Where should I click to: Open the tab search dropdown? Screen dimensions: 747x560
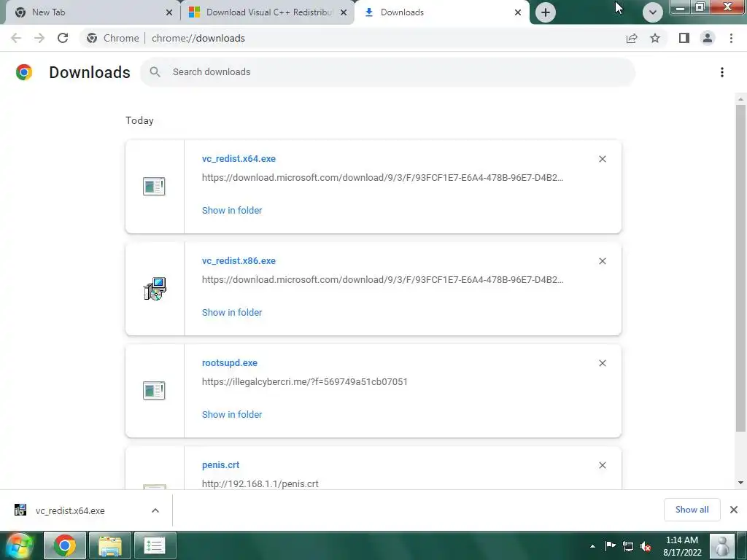point(653,12)
